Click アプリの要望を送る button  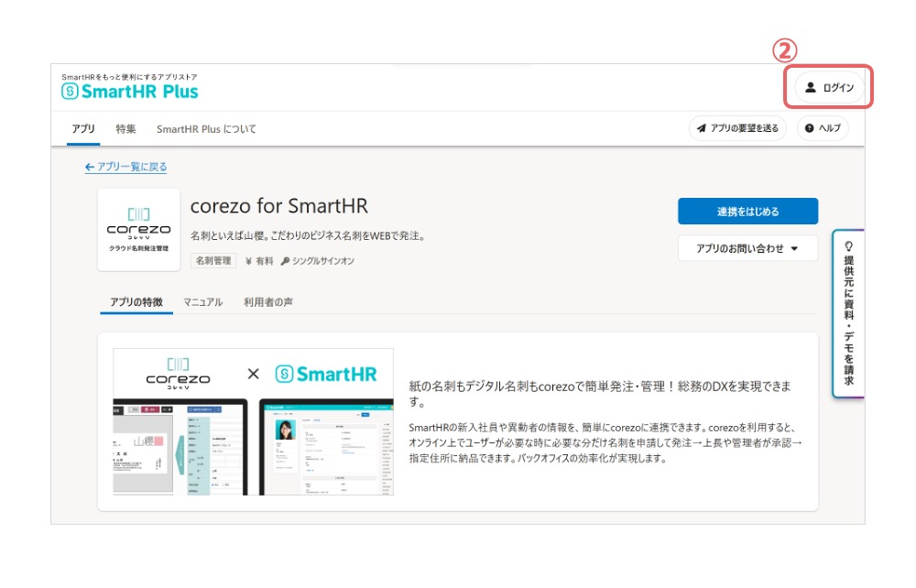click(x=737, y=128)
